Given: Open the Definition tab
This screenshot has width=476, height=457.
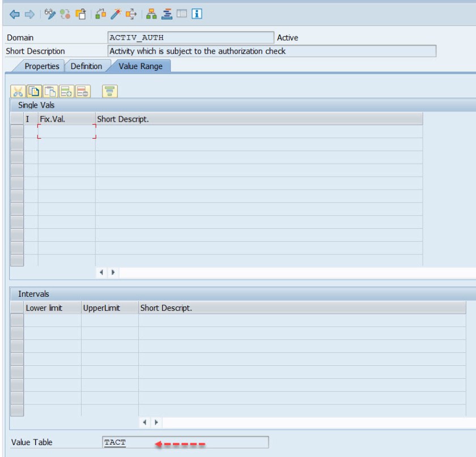Looking at the screenshot, I should (86, 66).
